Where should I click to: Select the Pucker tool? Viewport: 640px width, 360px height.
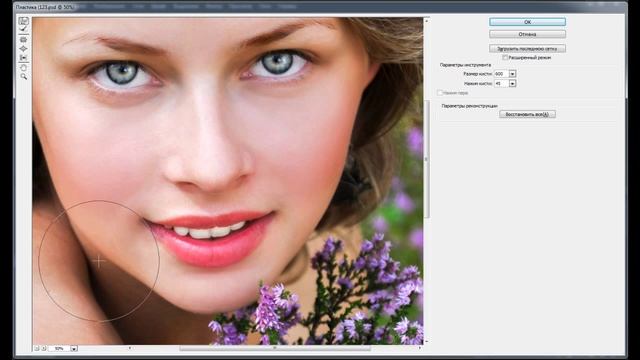point(23,40)
